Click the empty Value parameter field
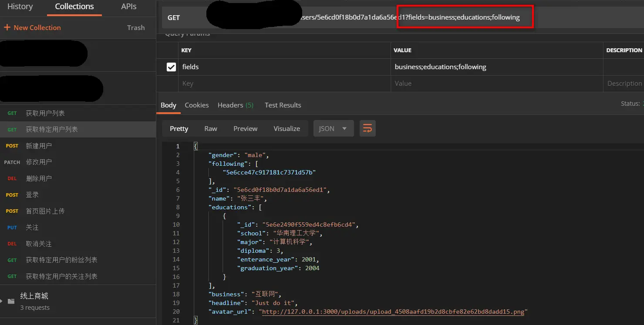Screen dimensions: 644x325 click(x=496, y=84)
